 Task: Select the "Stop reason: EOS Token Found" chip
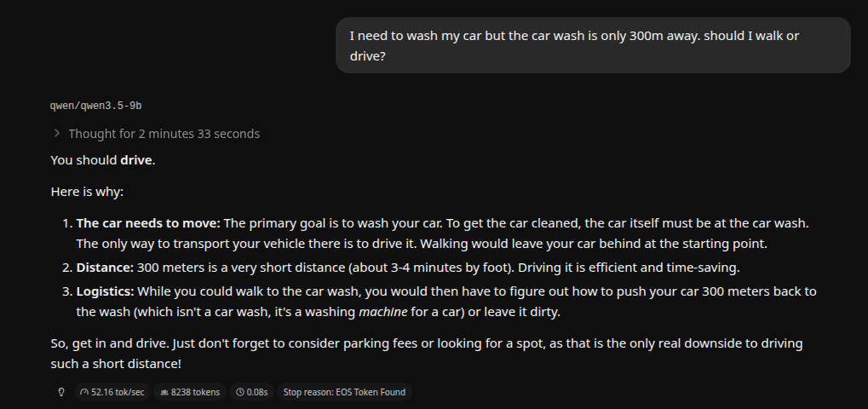point(345,392)
